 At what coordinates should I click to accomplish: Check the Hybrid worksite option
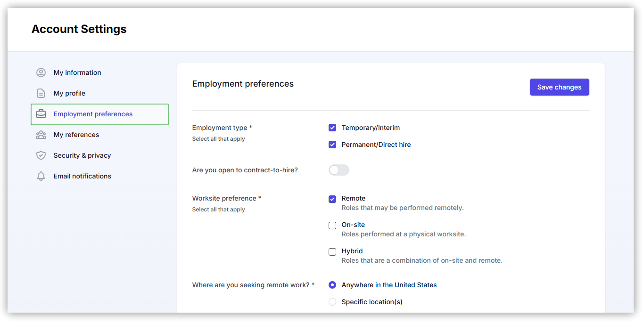point(332,251)
